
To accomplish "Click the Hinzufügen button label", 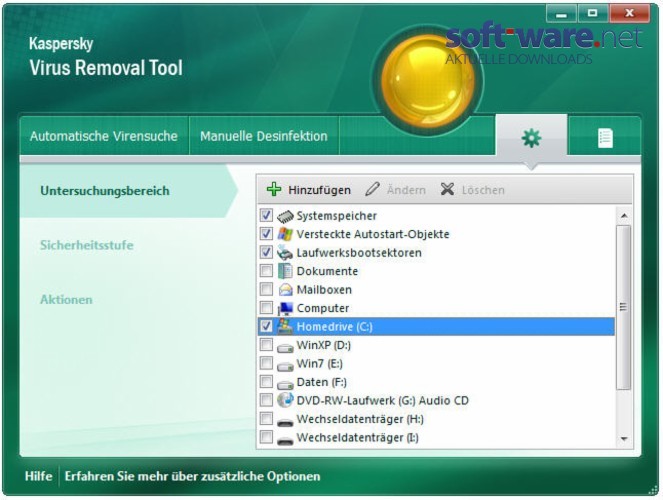I will [319, 190].
